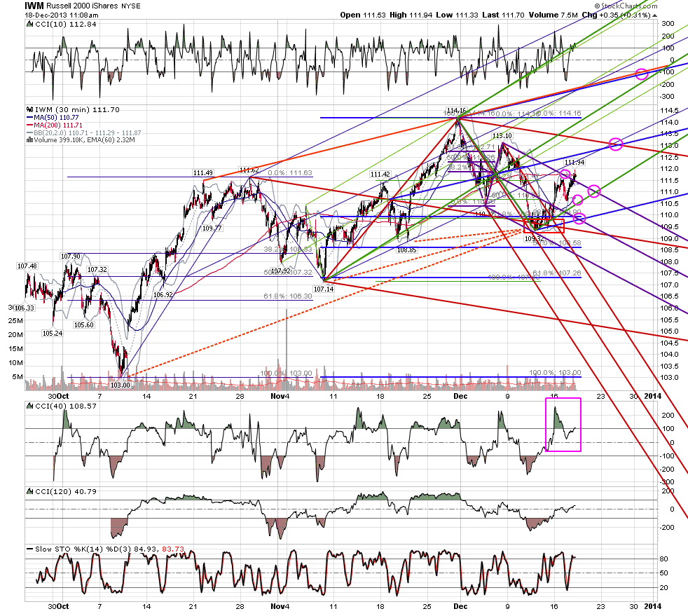688x616 pixels.
Task: Click the CCI(40) indicator panel icon
Action: pos(30,406)
